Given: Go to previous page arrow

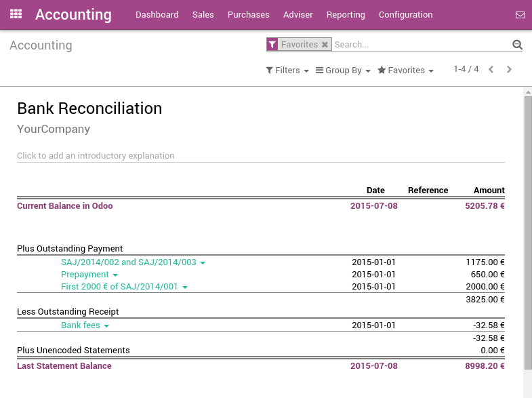Looking at the screenshot, I should coord(491,69).
